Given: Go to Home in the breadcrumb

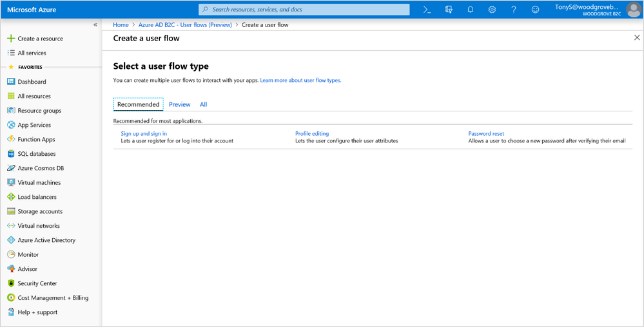Looking at the screenshot, I should click(x=121, y=24).
